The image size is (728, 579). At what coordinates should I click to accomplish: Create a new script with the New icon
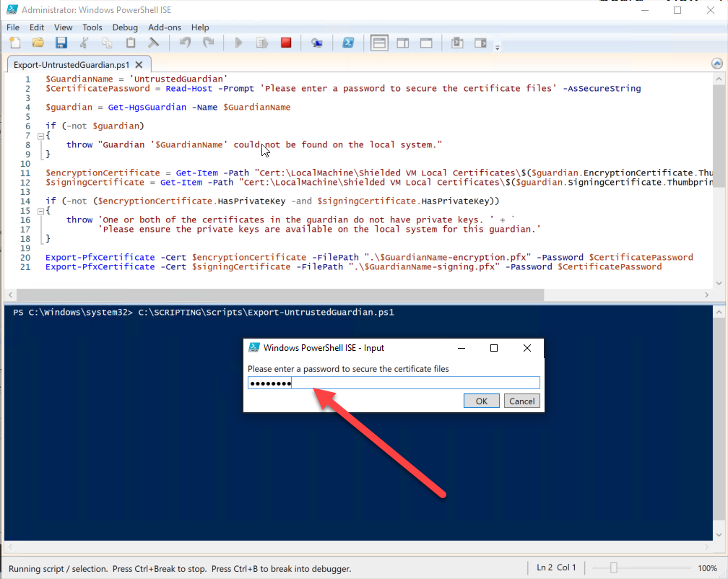pyautogui.click(x=15, y=43)
